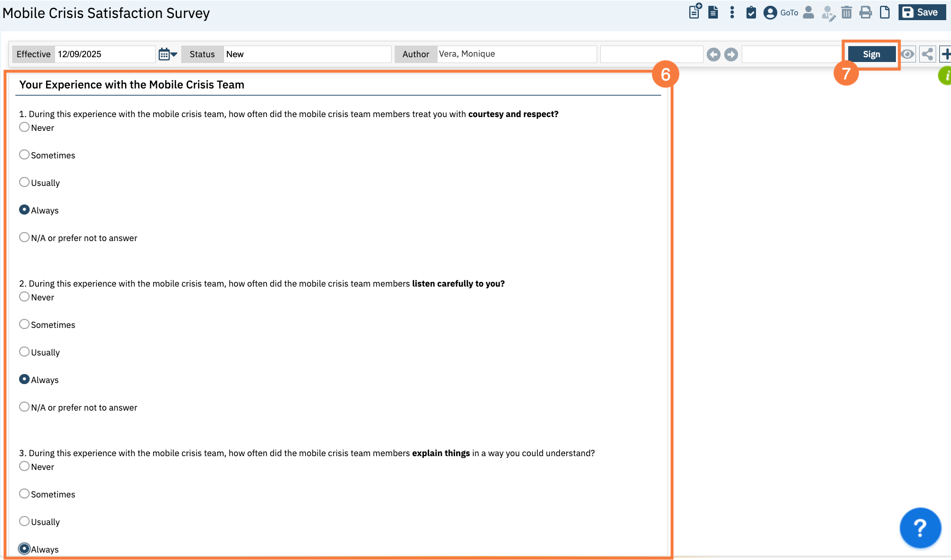Image resolution: width=951 pixels, height=560 pixels.
Task: Toggle the eye view icon beside Sign
Action: pos(908,54)
